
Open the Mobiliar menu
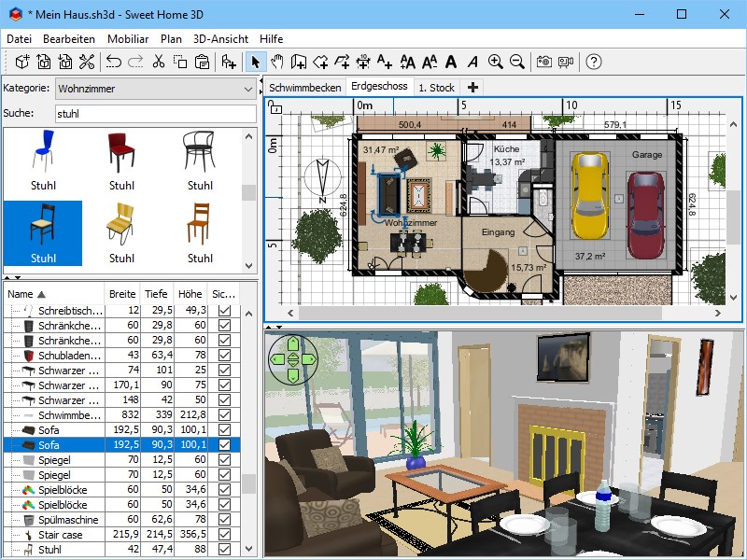(x=128, y=39)
